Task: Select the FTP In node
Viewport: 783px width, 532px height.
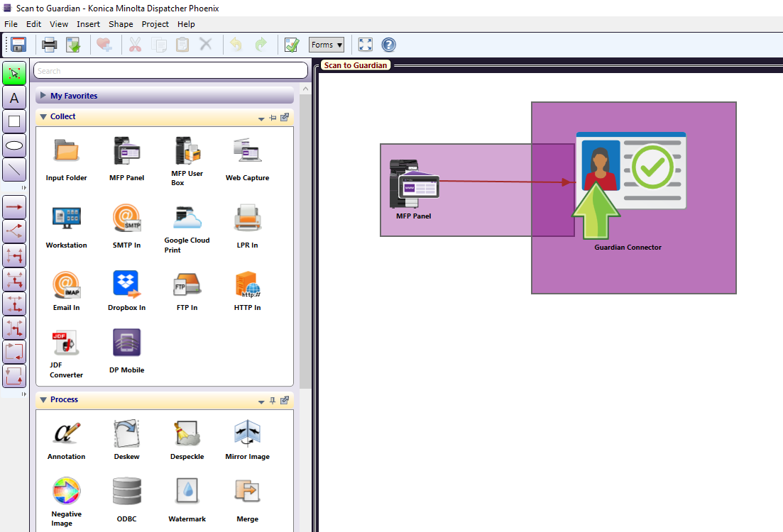Action: coord(187,292)
